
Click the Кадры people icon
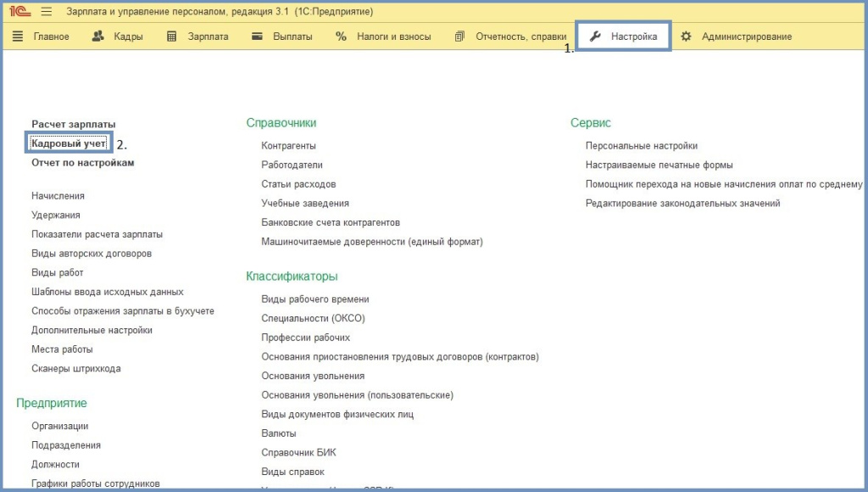coord(97,36)
